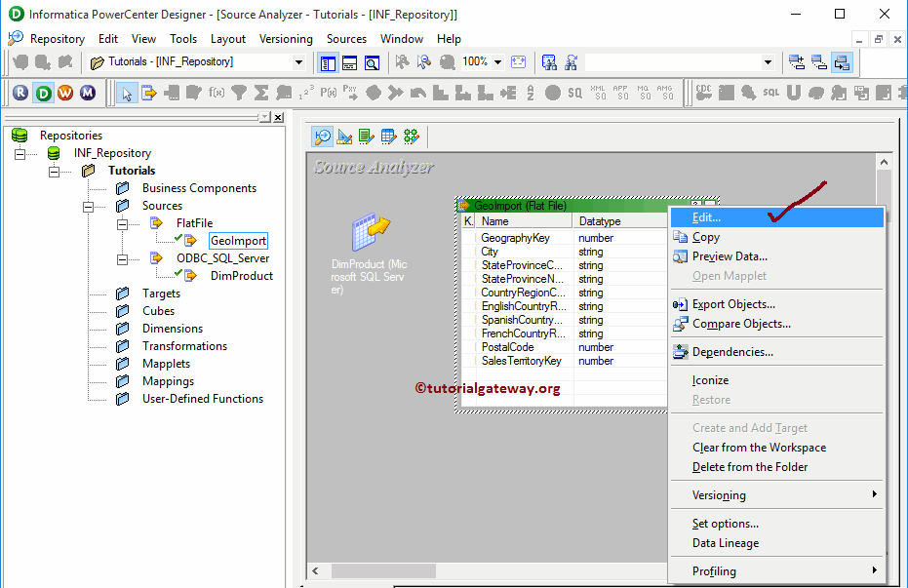This screenshot has width=908, height=588.
Task: Open the folder selection dropdown showing Tutorials
Action: (x=298, y=62)
